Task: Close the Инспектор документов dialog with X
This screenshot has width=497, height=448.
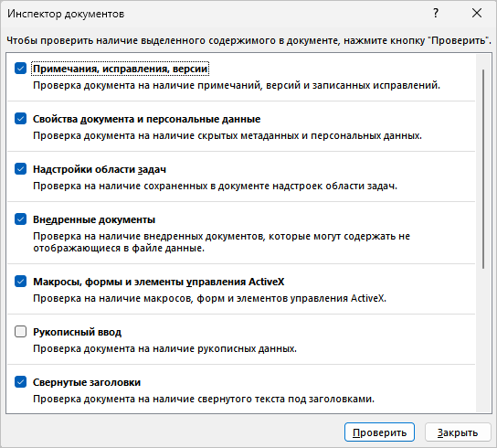Action: [x=477, y=14]
